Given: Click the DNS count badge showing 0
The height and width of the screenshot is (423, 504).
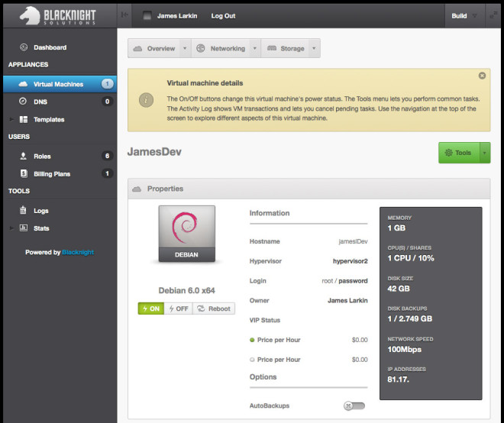Looking at the screenshot, I should click(108, 102).
